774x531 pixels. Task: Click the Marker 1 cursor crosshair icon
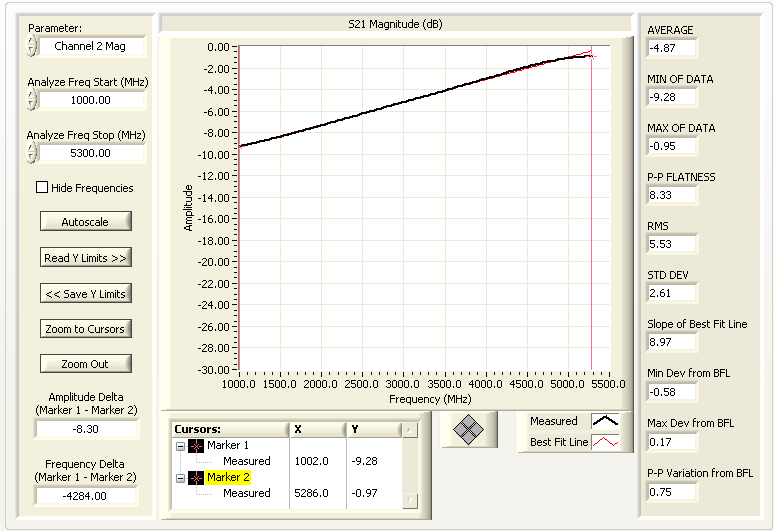click(x=196, y=446)
